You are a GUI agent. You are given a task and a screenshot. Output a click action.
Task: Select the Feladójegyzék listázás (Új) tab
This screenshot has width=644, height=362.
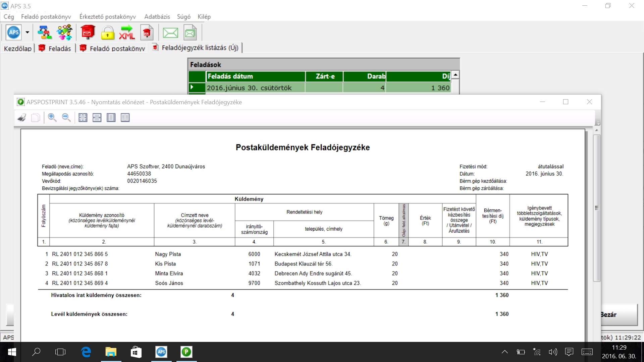tap(196, 48)
